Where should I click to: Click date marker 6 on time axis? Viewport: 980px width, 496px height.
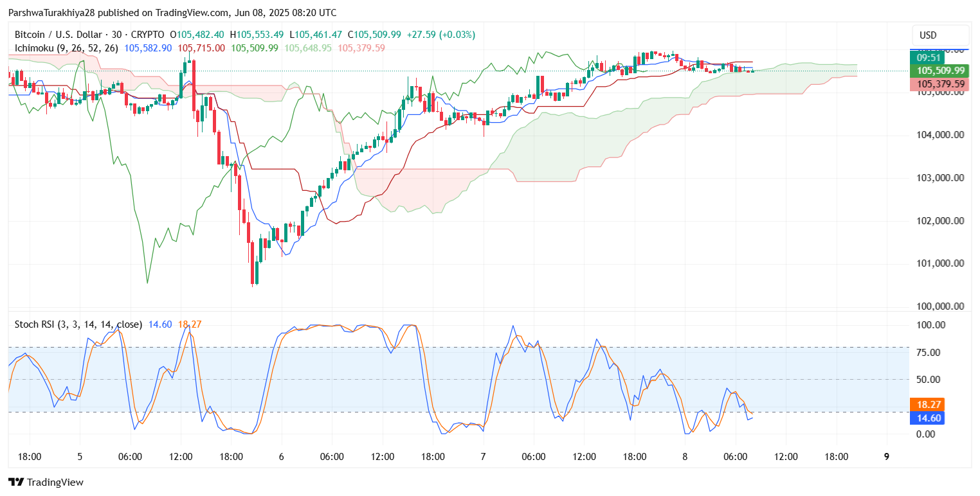(x=281, y=457)
